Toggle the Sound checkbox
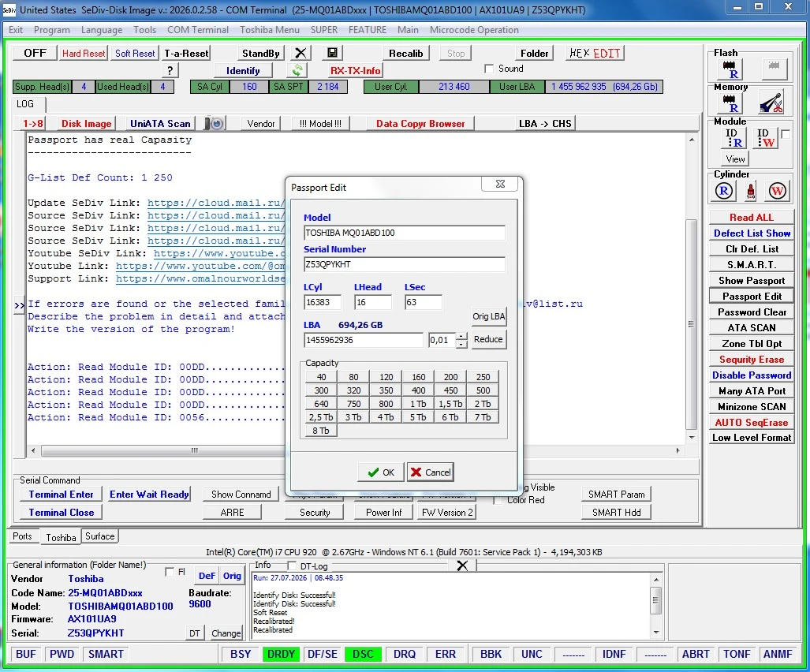This screenshot has height=672, width=810. (x=489, y=69)
